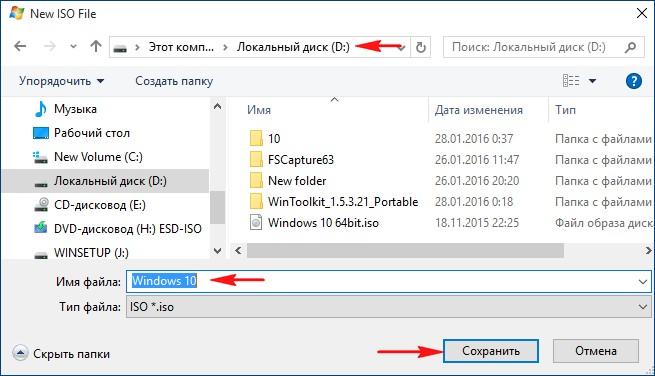The image size is (655, 376).
Task: Go back with the left arrow
Action: [20, 46]
